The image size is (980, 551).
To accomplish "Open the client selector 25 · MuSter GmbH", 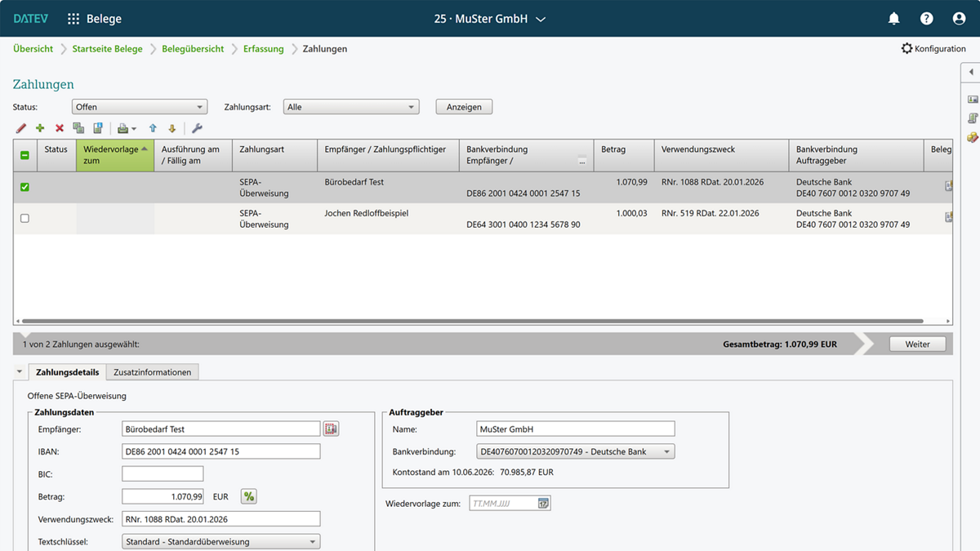I will (490, 18).
